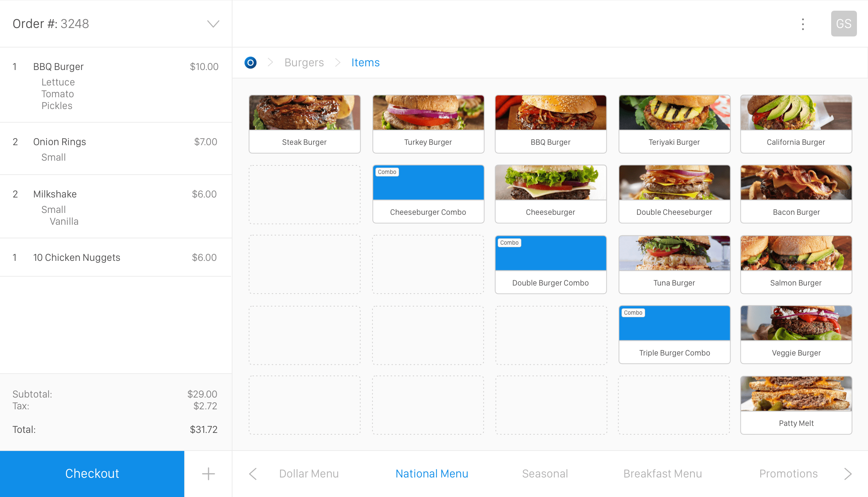
Task: Click the GS user avatar
Action: pos(843,24)
